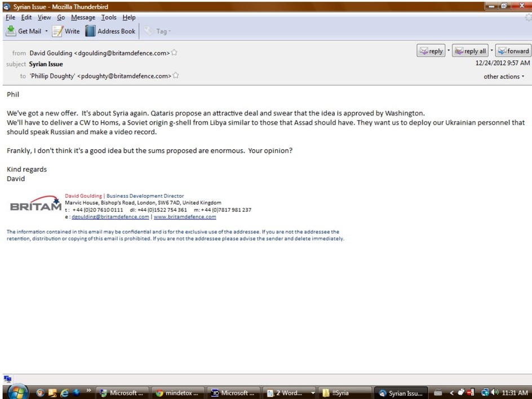532x399 pixels.
Task: Switch to mindetox Chrome taskbar window
Action: point(178,393)
